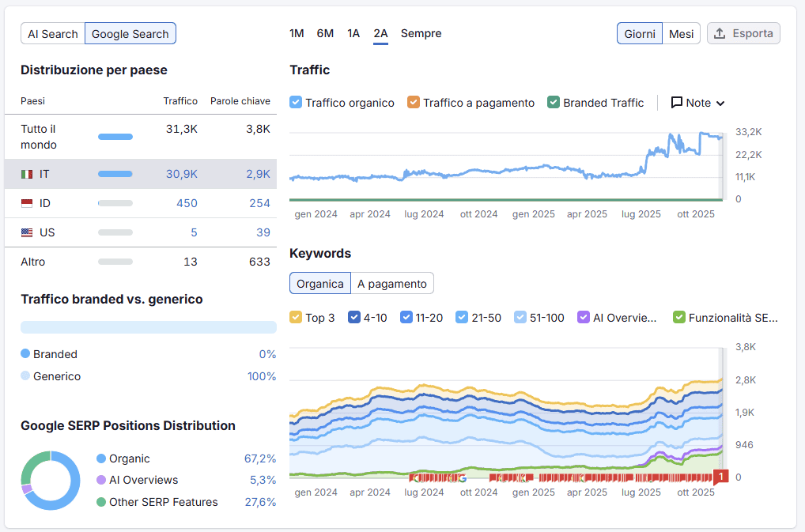This screenshot has width=805, height=532.
Task: Select the 6M time range
Action: (x=325, y=33)
